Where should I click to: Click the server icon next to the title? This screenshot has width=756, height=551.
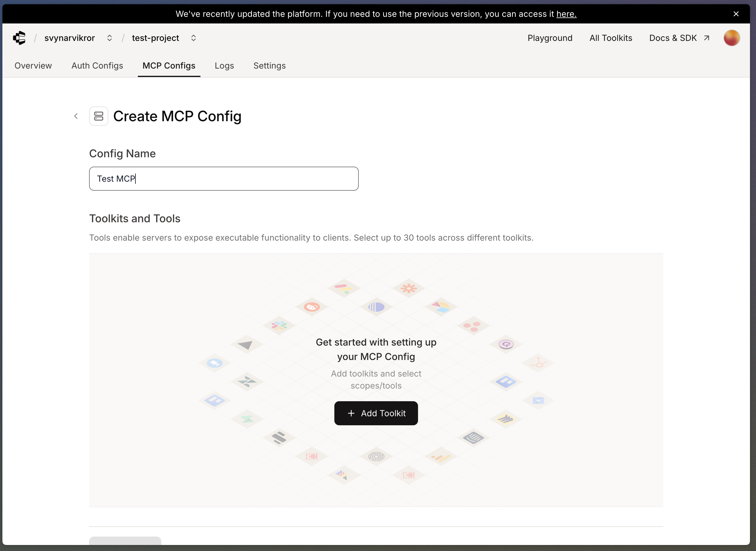[x=98, y=116]
